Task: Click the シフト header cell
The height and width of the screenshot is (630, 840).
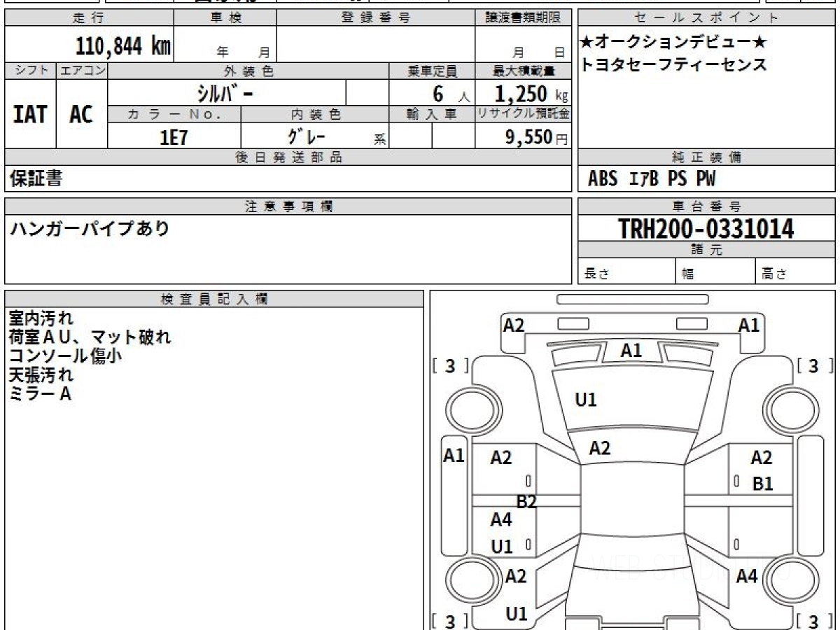Action: [x=31, y=71]
